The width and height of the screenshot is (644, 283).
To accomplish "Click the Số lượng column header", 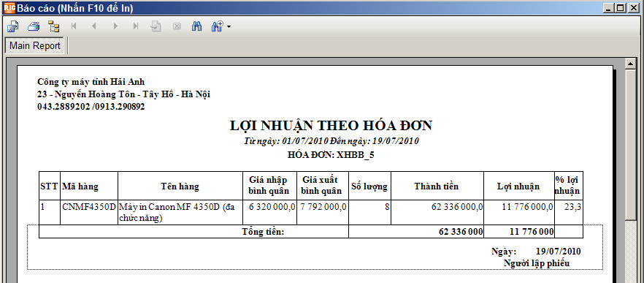I will pyautogui.click(x=369, y=186).
